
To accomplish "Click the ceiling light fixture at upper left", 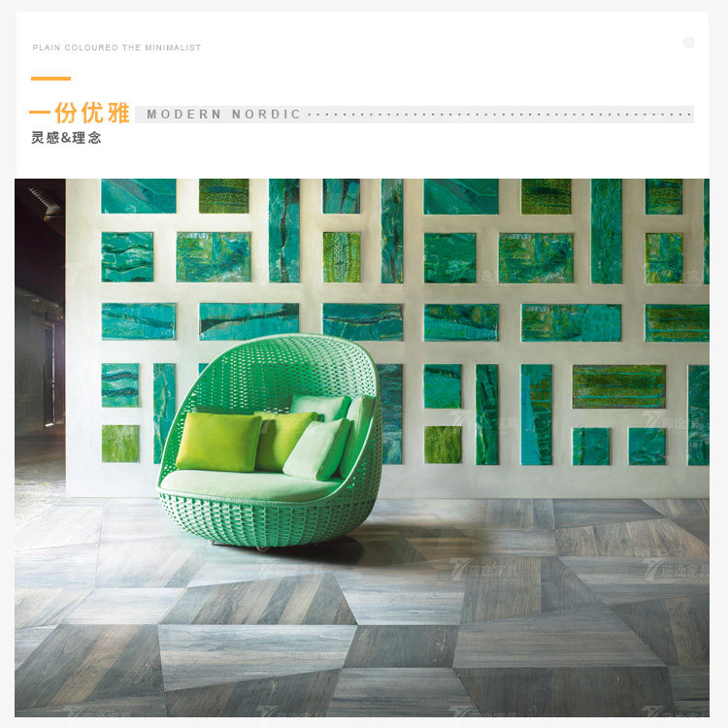I will pos(45,202).
